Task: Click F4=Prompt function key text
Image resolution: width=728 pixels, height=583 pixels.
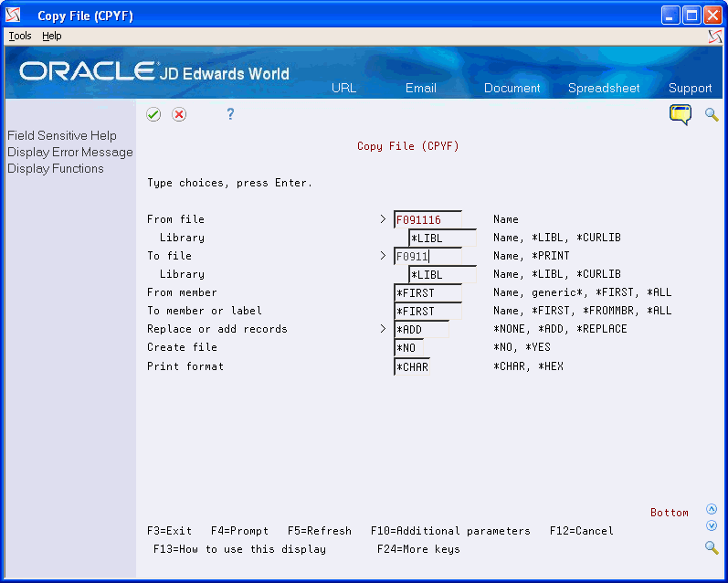Action: [x=239, y=531]
